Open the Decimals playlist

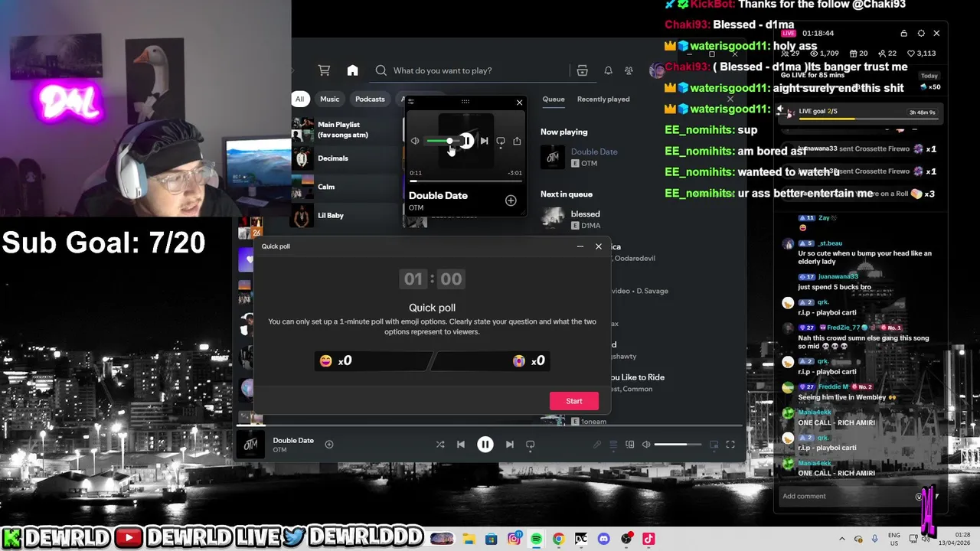[x=346, y=158]
